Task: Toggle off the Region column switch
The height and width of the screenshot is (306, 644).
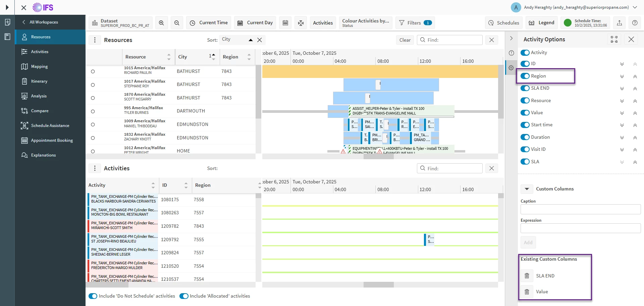Action: coord(525,76)
